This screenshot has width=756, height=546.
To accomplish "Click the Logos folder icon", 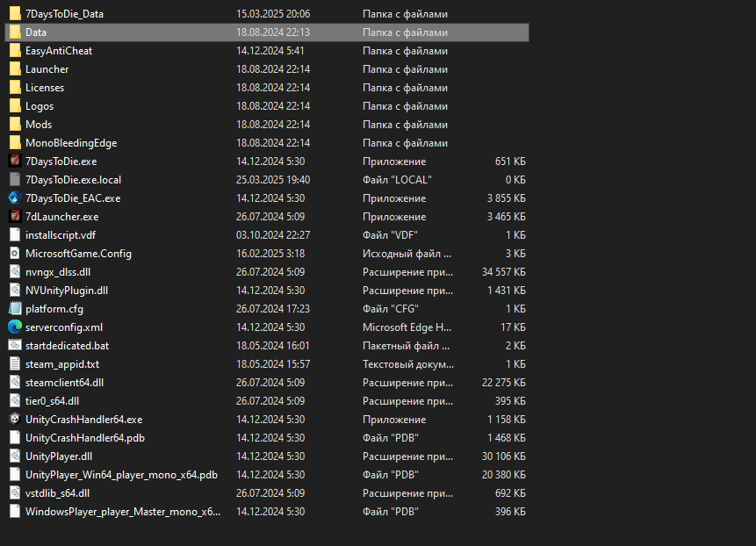I will [15, 106].
